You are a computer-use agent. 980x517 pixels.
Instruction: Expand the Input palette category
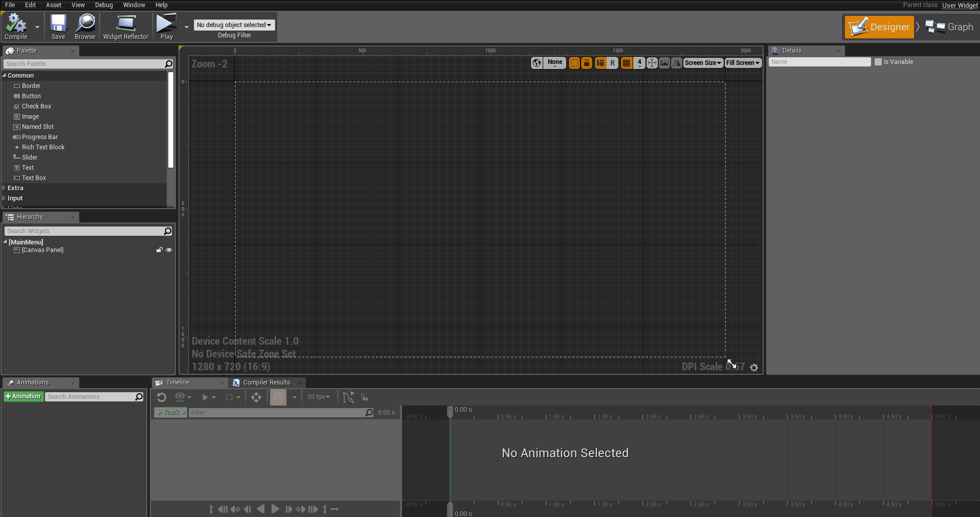[x=4, y=198]
